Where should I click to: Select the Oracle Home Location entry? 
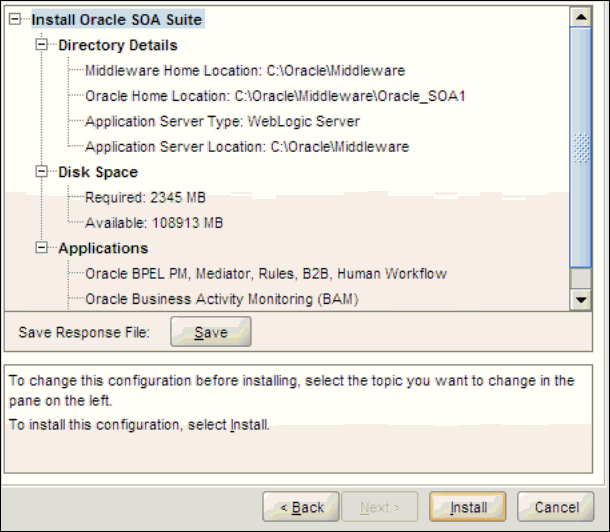[275, 96]
